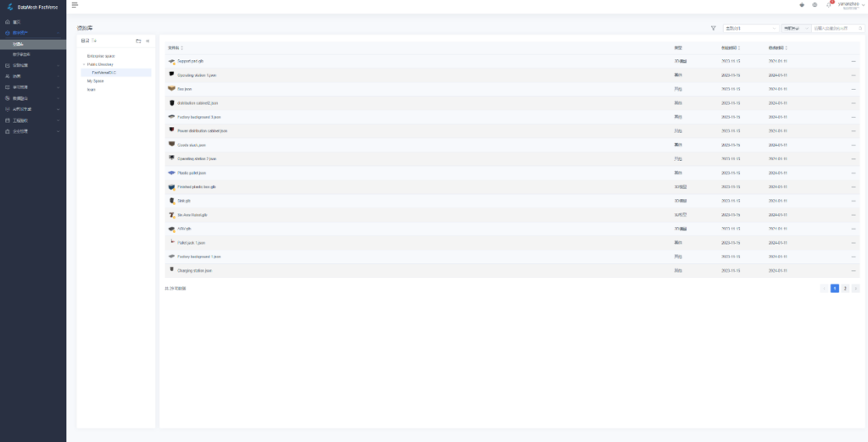Toggle the hamburger menu to collapse the sidebar

(x=75, y=5)
